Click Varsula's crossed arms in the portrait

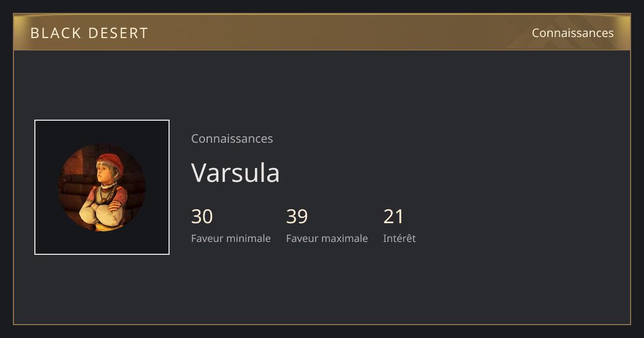tap(102, 210)
